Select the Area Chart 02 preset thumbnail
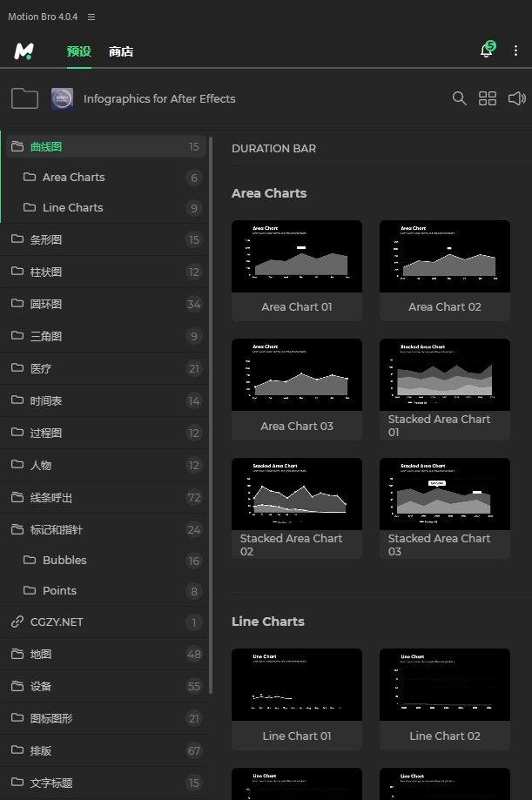The image size is (532, 800). click(445, 256)
